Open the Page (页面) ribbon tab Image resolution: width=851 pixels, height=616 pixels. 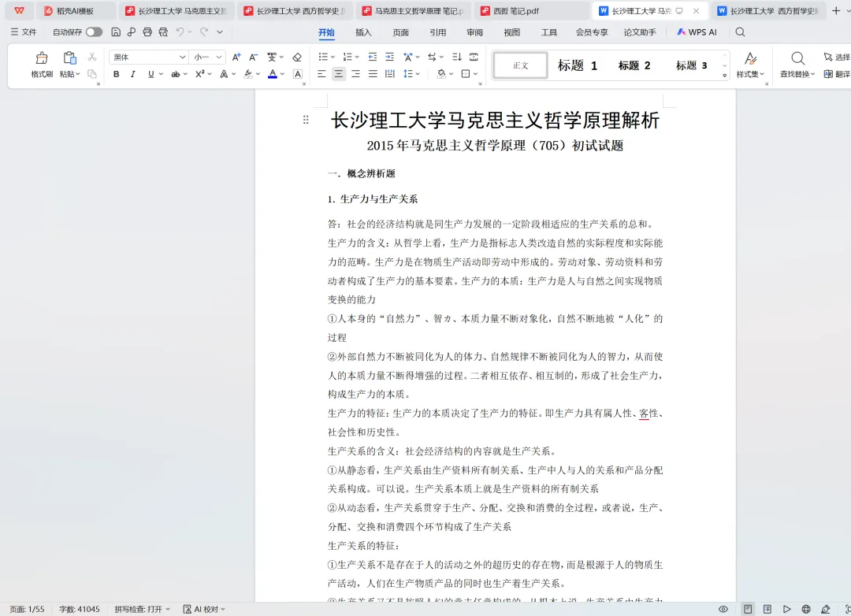pos(400,32)
